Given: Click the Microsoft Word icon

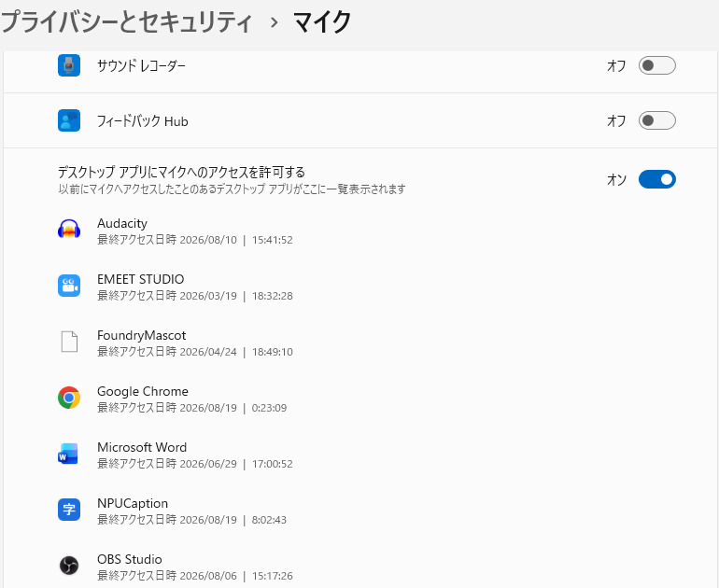Looking at the screenshot, I should tap(68, 454).
